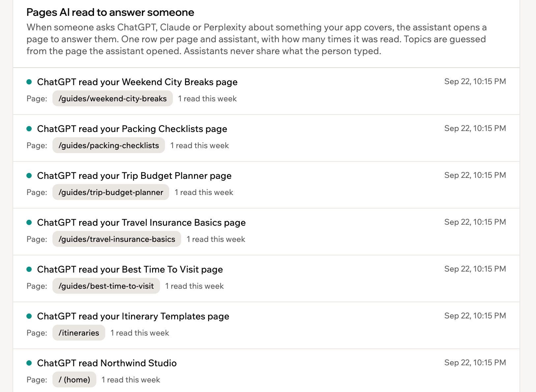Click "1 read this week" beside /guides/weekend-city-breaks
536x392 pixels.
tap(207, 99)
